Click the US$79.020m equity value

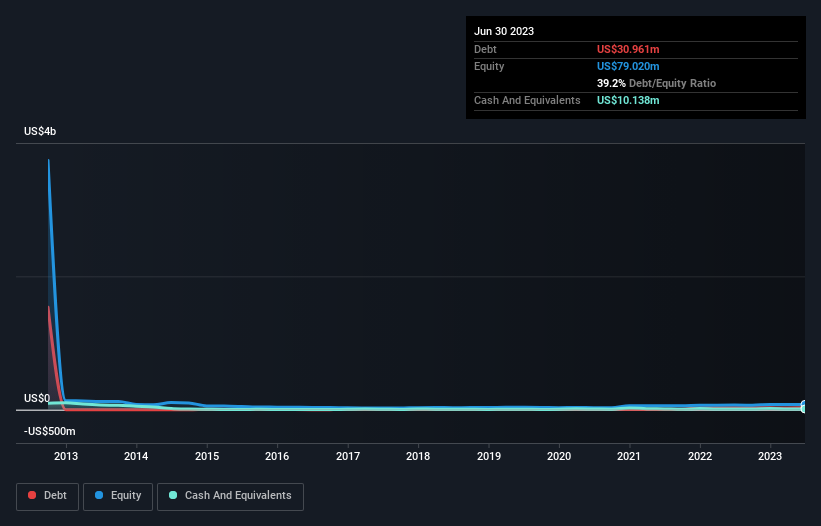coord(628,66)
